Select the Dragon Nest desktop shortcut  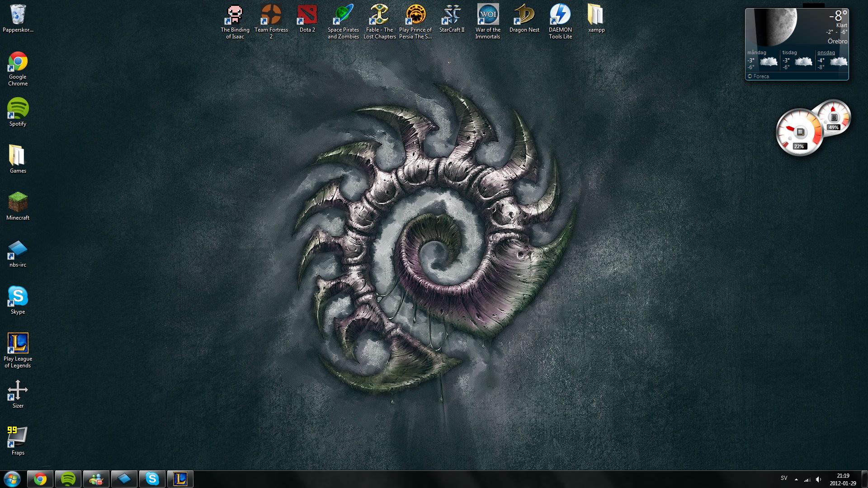coord(524,18)
